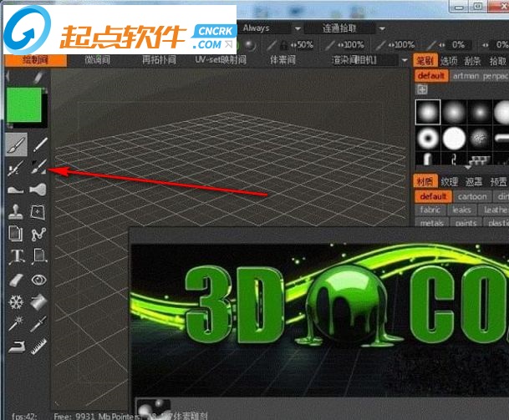
Task: Switch to the 绘制间 room tab
Action: (x=36, y=60)
